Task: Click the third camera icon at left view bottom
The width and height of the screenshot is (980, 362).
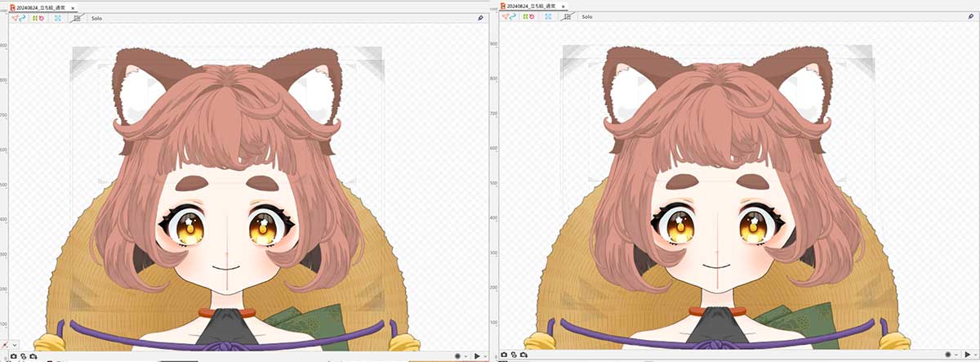Action: coord(33,356)
